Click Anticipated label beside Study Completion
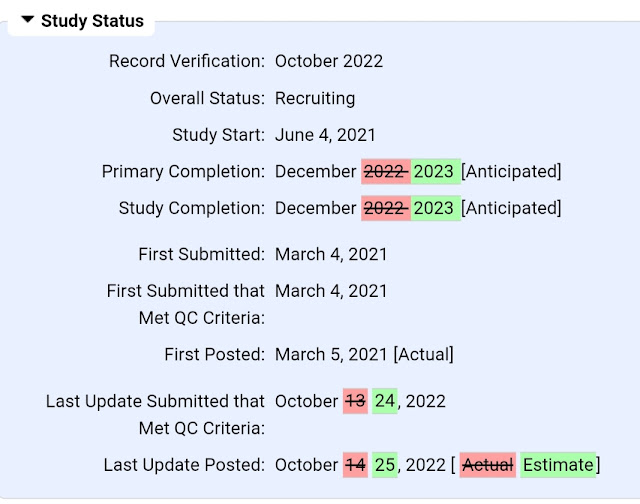This screenshot has width=640, height=504. [x=511, y=208]
